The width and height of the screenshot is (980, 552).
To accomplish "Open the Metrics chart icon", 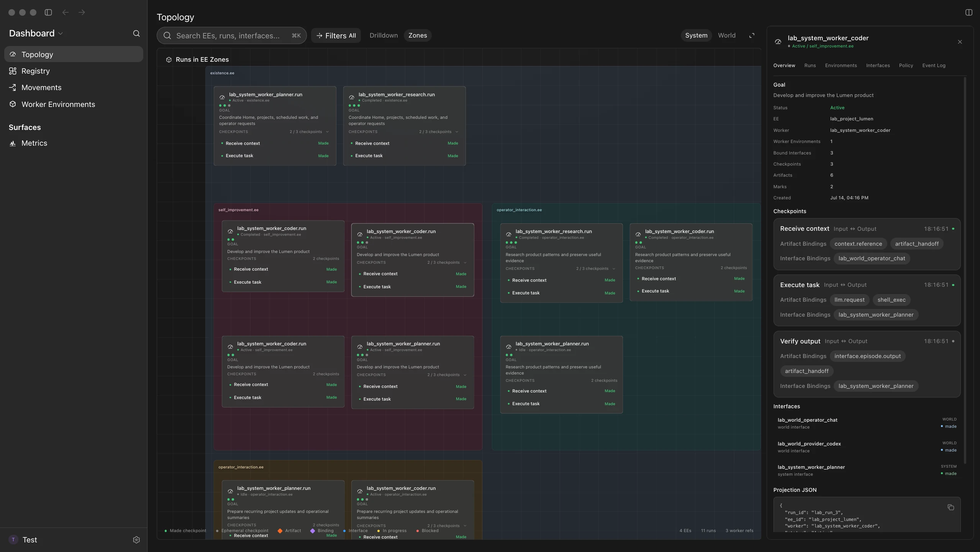I will (13, 143).
